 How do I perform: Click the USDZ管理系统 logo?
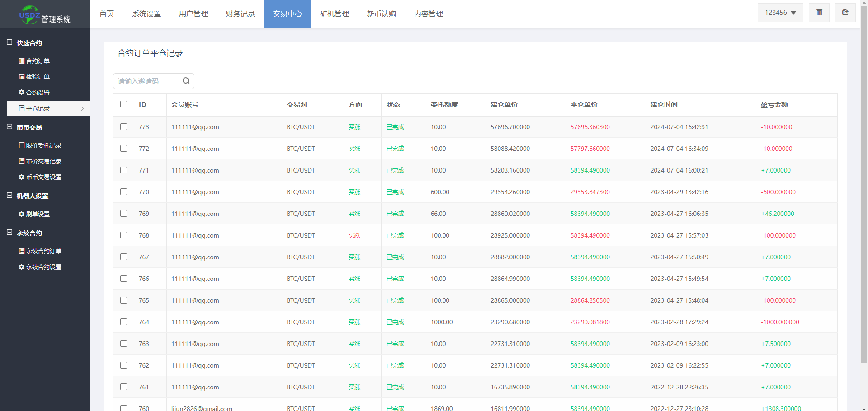click(x=45, y=15)
